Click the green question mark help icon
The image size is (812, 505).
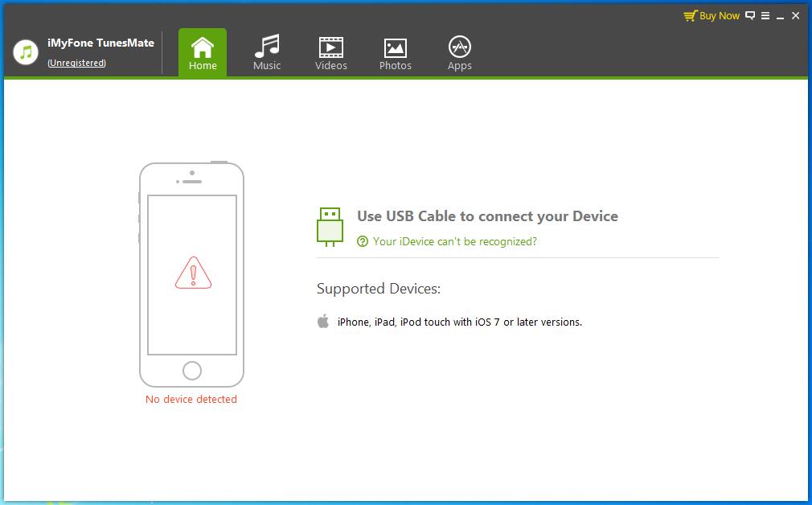[363, 241]
